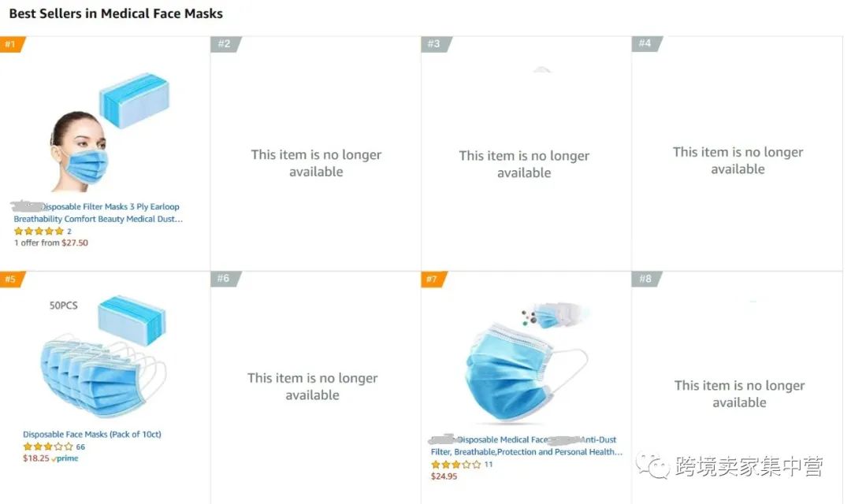This screenshot has width=851, height=504.
Task: Click the five-star rating of item #1
Action: [x=39, y=231]
